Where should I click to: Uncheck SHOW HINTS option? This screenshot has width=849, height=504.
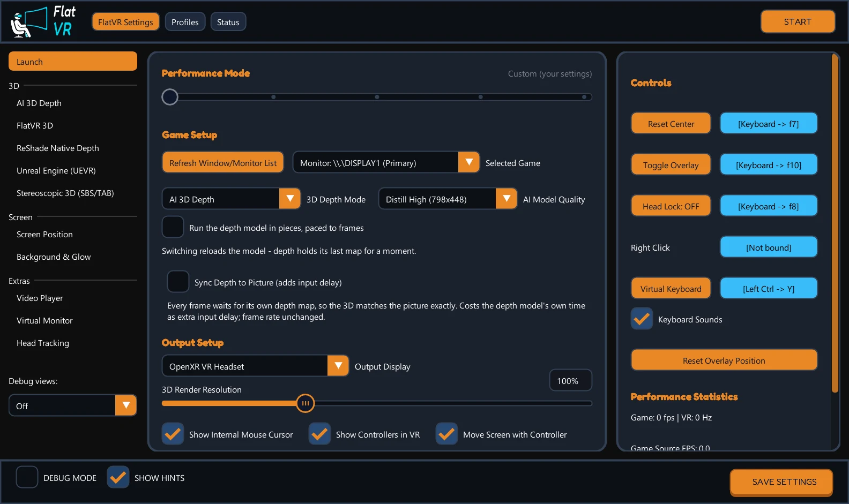pyautogui.click(x=118, y=477)
